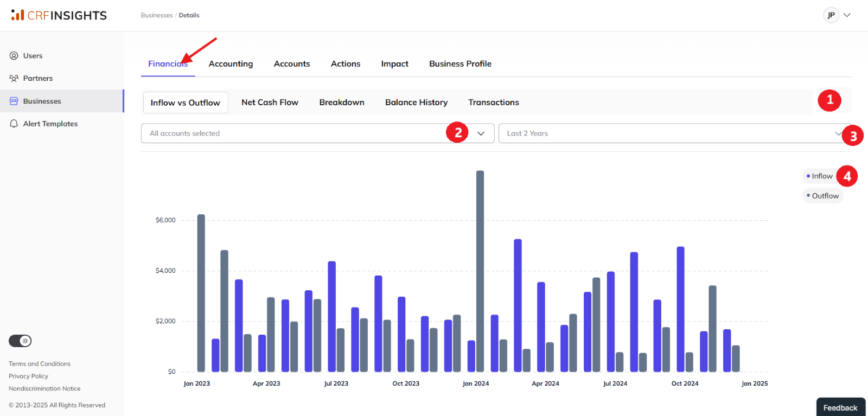Click the Partners icon in sidebar

(14, 79)
